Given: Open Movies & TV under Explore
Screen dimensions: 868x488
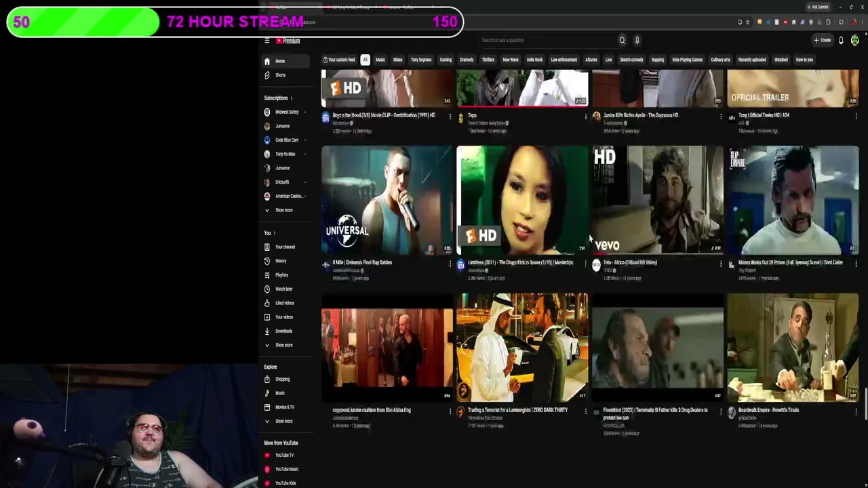Looking at the screenshot, I should [285, 407].
